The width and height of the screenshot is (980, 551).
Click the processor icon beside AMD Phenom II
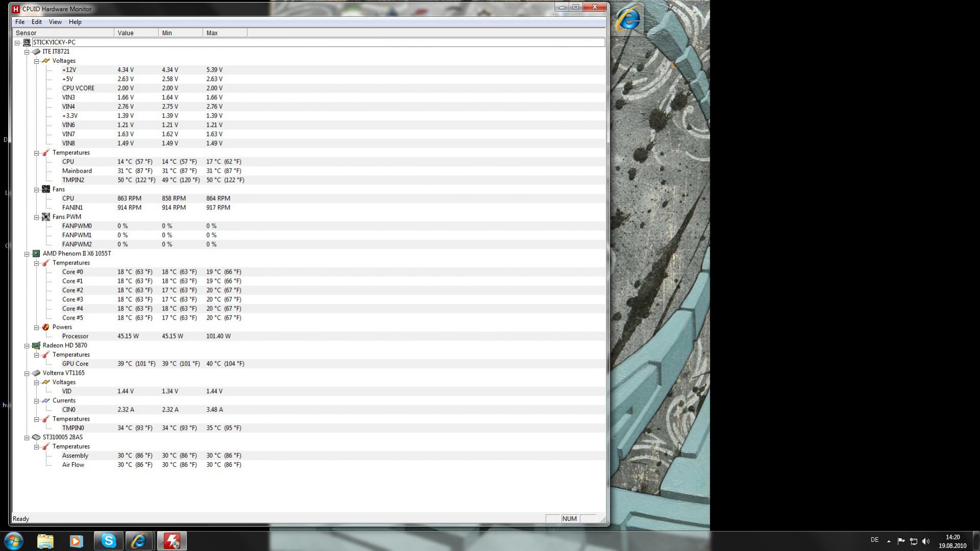pos(36,254)
